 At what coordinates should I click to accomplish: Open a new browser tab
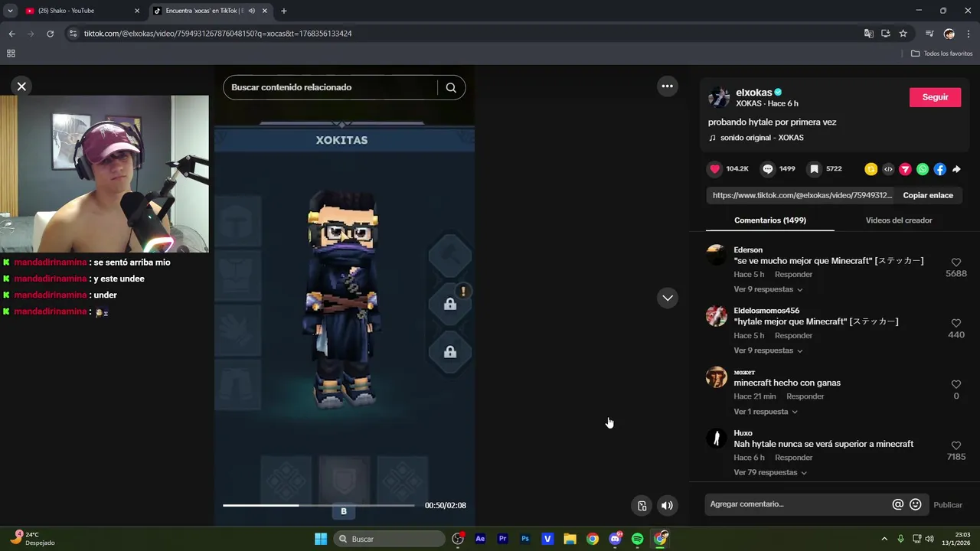[284, 11]
